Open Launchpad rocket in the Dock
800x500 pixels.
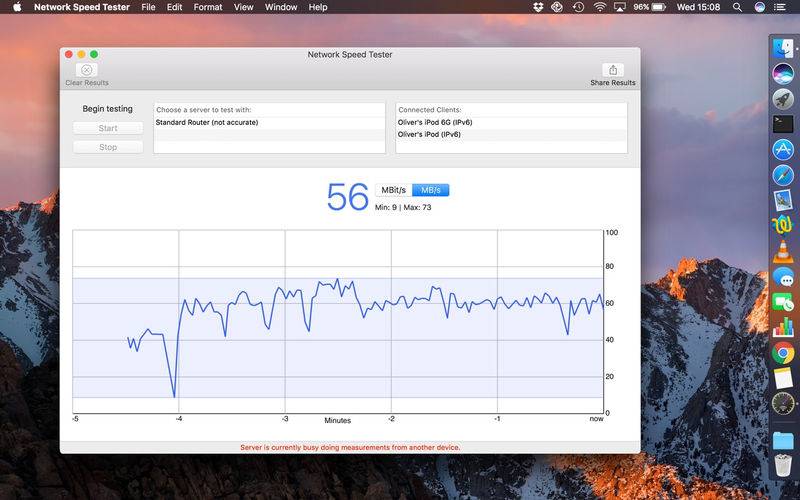click(783, 98)
